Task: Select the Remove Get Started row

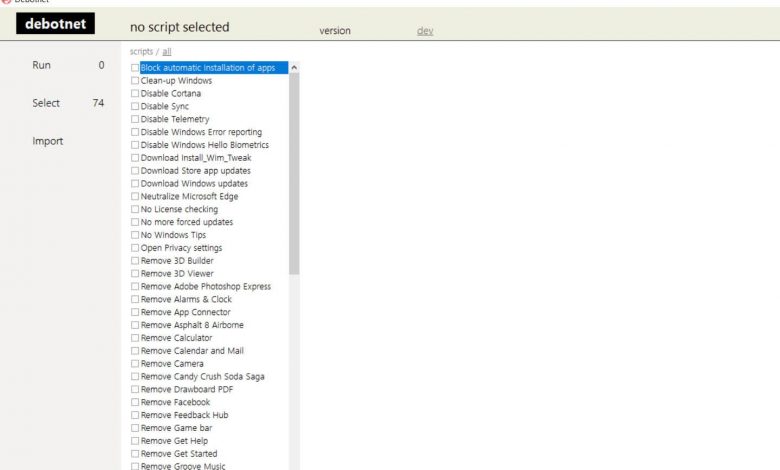Action: coord(179,454)
